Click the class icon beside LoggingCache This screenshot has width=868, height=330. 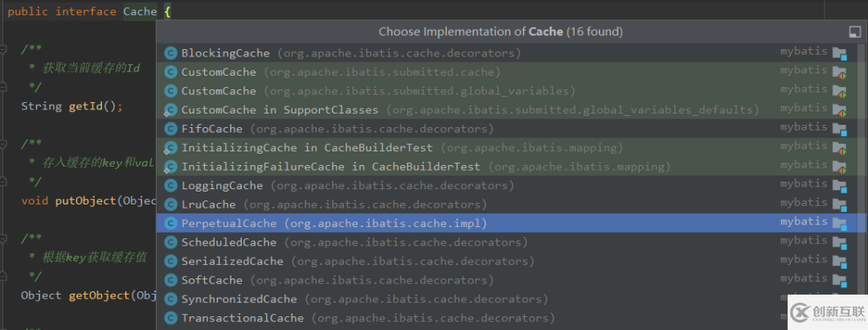click(x=170, y=185)
